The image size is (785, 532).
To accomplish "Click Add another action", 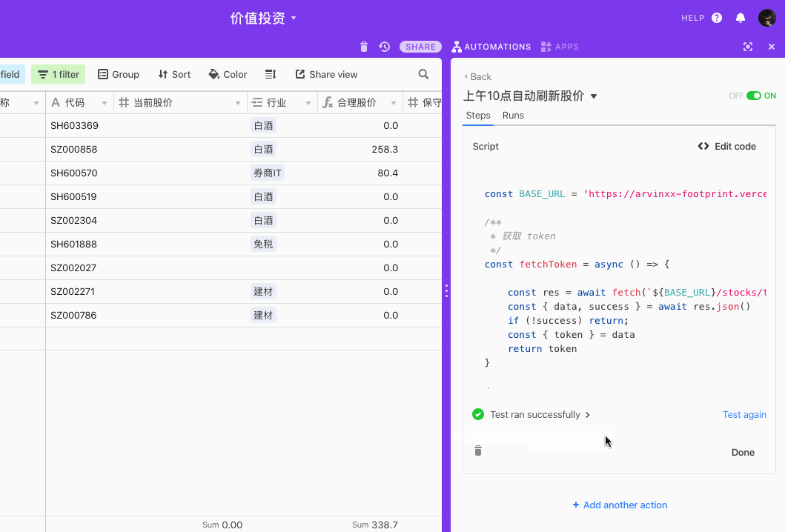I will (620, 505).
